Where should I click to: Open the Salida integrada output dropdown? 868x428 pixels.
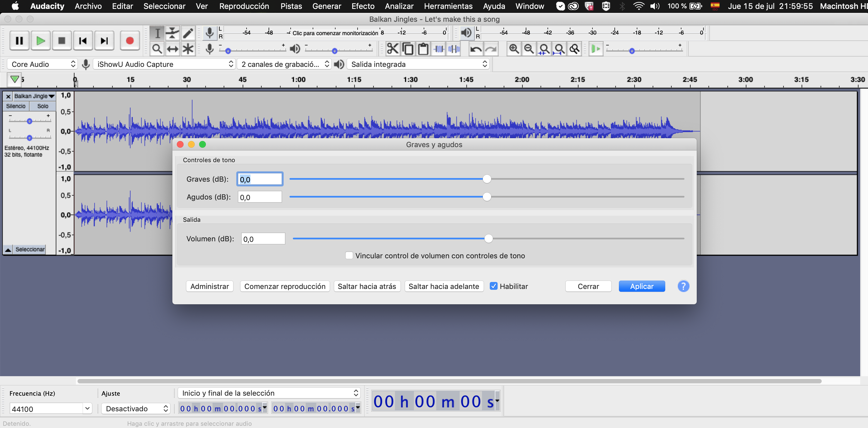418,64
